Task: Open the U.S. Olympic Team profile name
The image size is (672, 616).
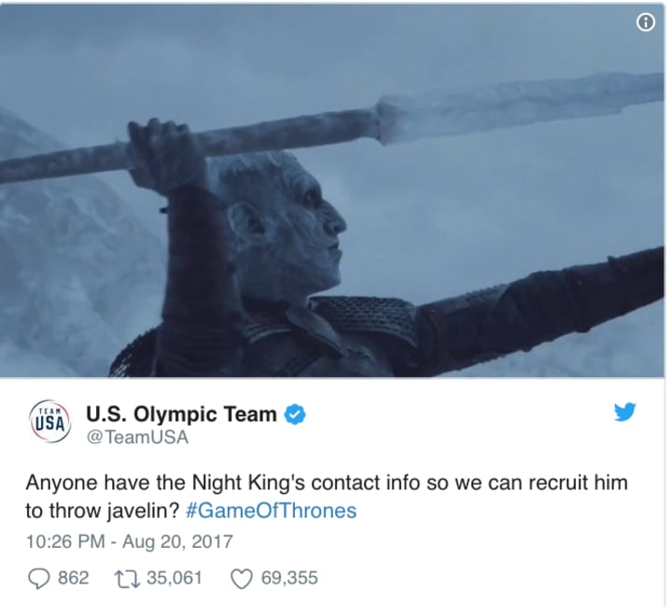Action: click(181, 414)
